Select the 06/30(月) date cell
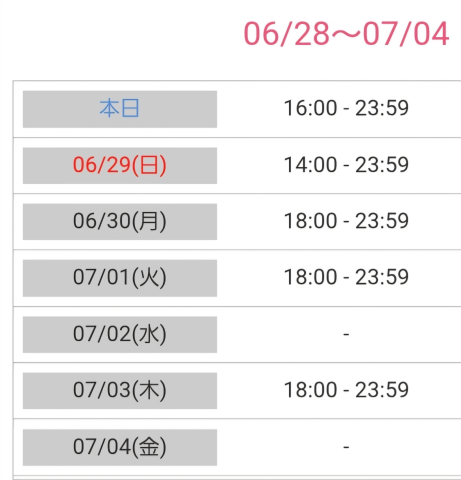The height and width of the screenshot is (480, 461). [120, 222]
